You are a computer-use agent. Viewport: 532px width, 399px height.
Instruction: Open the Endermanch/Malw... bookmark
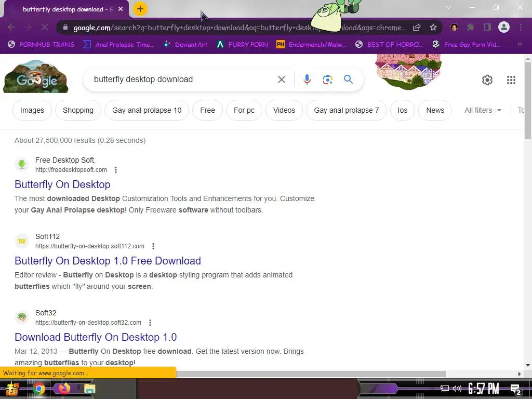point(312,45)
